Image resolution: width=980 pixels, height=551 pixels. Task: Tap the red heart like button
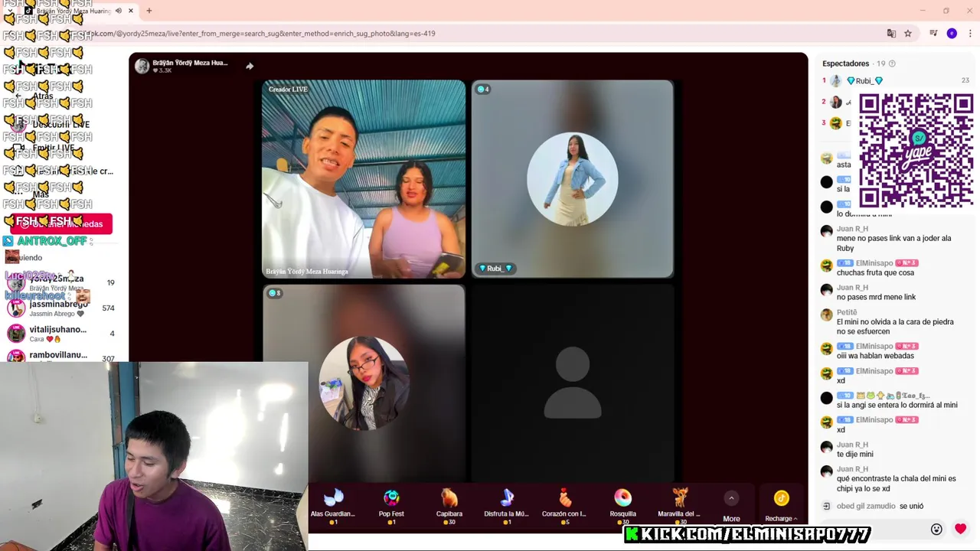pos(961,529)
